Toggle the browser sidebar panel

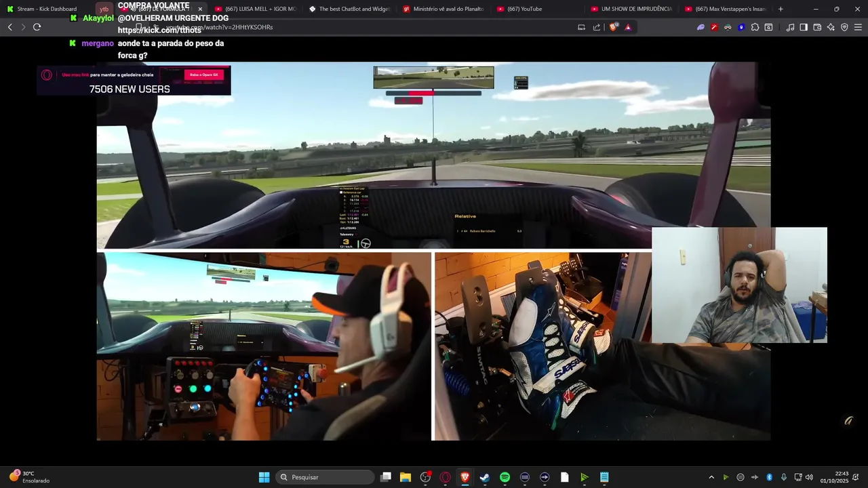pos(804,27)
